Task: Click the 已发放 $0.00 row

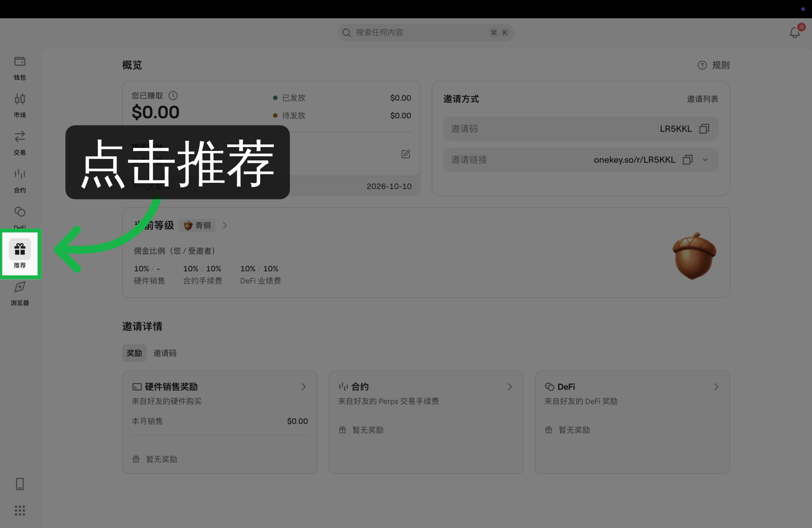Action: [x=342, y=98]
